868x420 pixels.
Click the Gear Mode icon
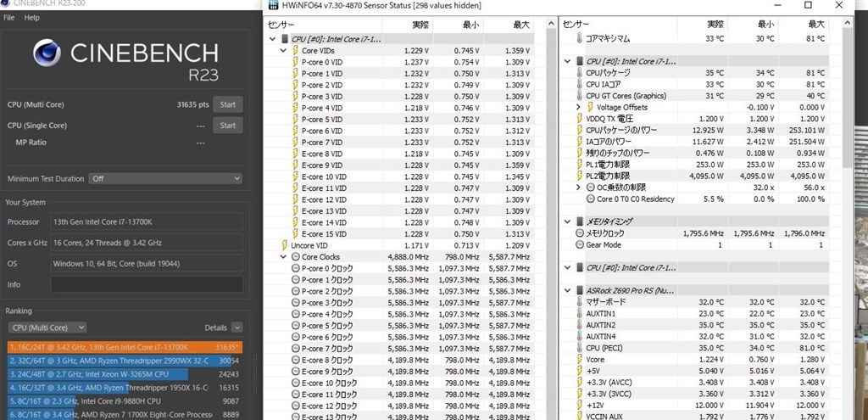click(x=579, y=245)
